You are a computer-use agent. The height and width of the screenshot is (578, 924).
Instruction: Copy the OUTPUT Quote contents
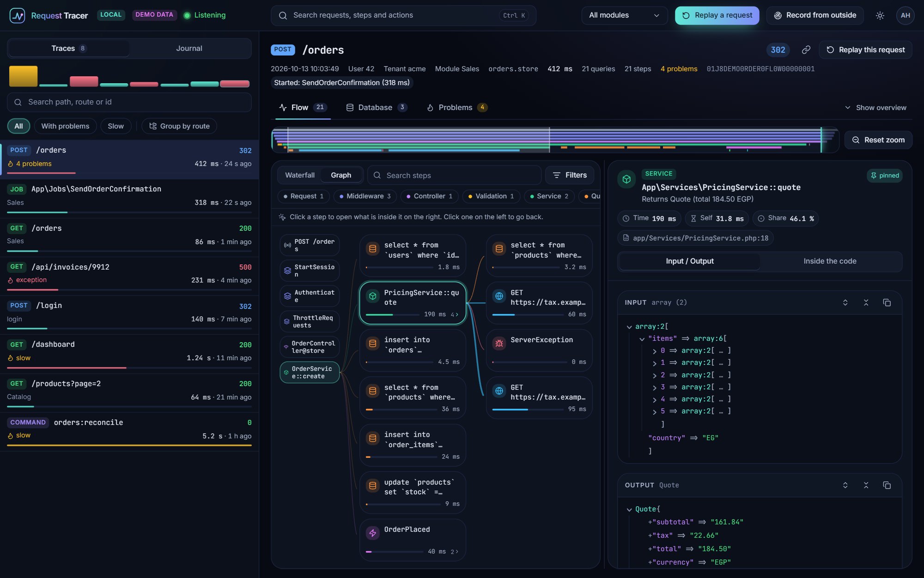(887, 485)
